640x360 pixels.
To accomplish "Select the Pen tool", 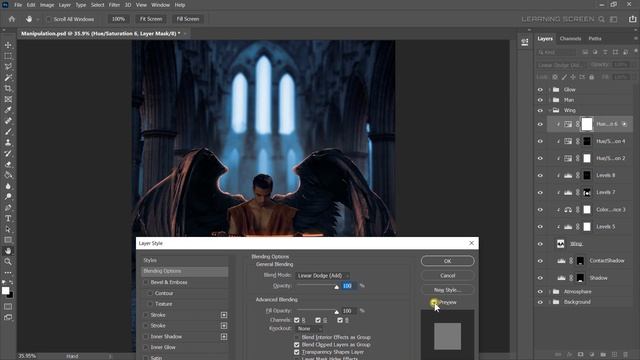I will 8,208.
